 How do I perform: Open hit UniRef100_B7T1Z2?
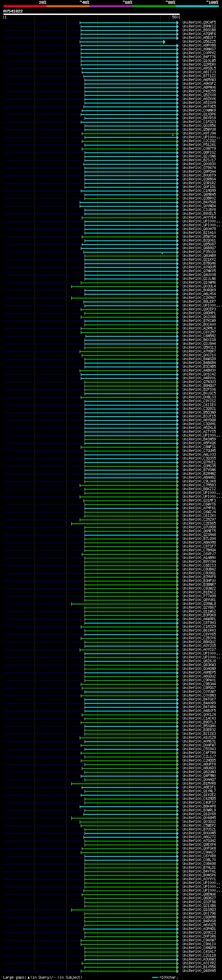tap(199, 76)
